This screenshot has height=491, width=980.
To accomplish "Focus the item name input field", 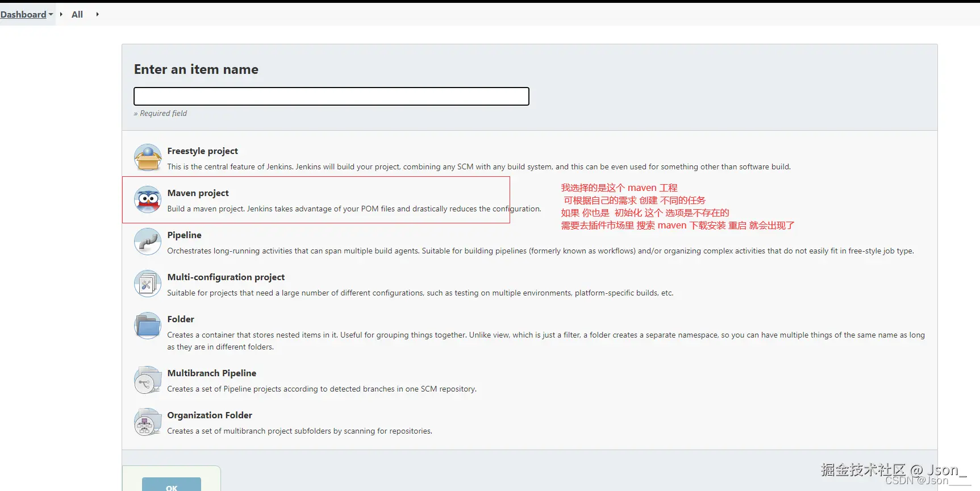I will tap(331, 96).
